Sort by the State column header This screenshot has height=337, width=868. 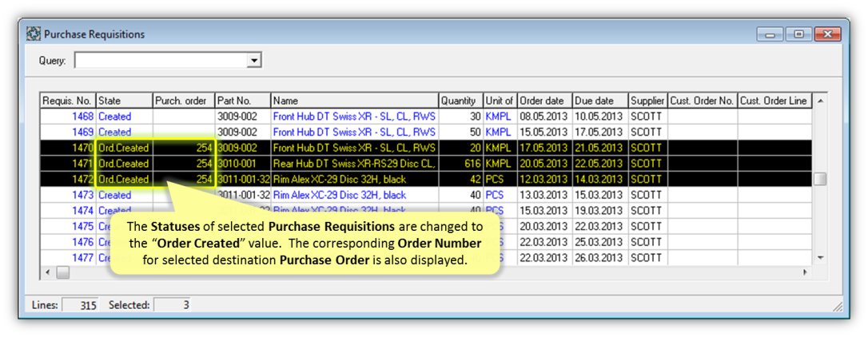[123, 101]
